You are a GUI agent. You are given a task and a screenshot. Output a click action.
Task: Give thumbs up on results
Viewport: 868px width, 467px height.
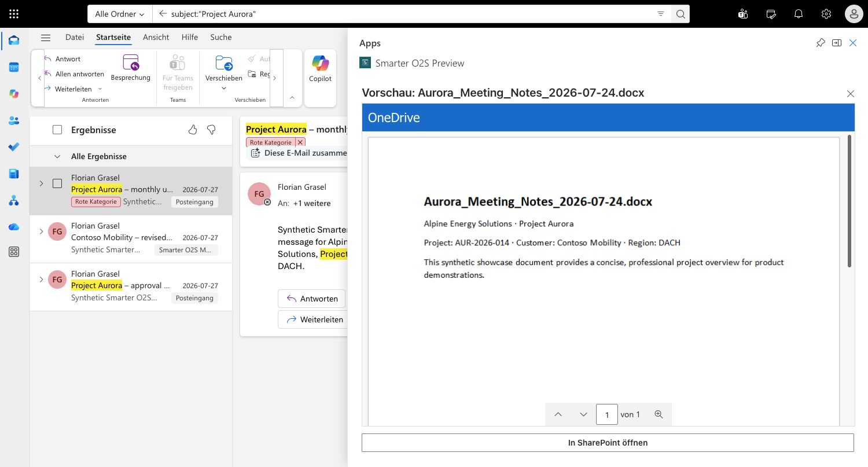click(x=193, y=130)
